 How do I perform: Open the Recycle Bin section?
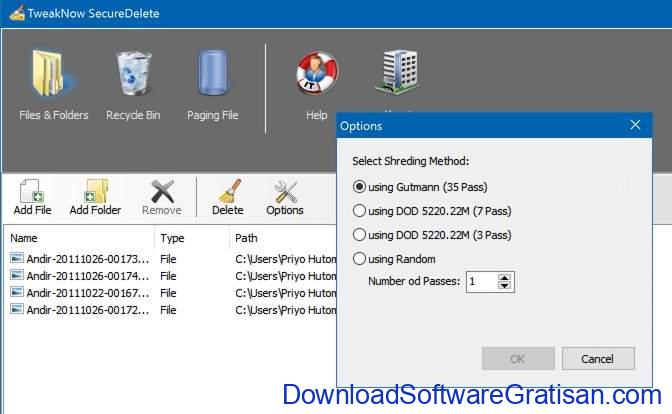pos(133,84)
